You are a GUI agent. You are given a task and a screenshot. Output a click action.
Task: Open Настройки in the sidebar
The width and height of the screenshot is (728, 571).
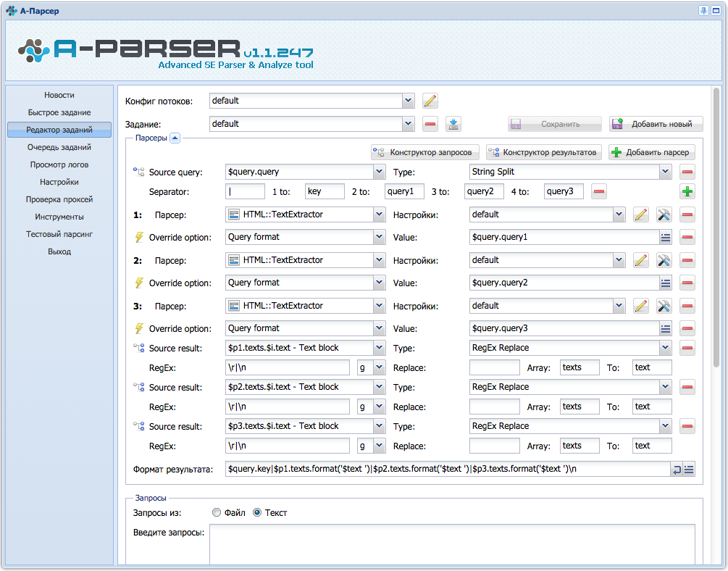pos(59,182)
